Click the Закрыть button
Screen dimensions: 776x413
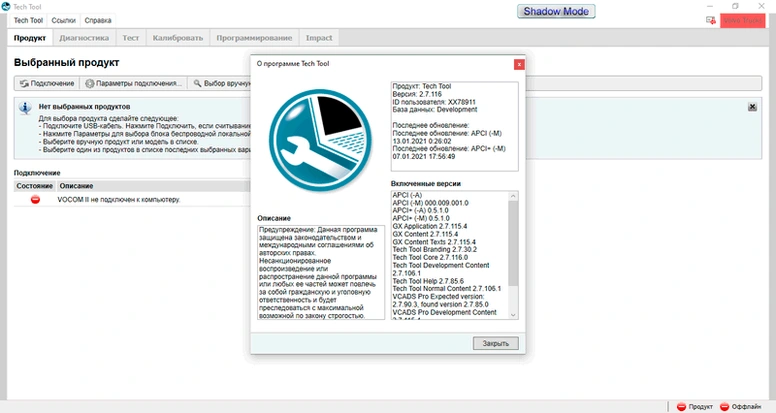pos(495,343)
